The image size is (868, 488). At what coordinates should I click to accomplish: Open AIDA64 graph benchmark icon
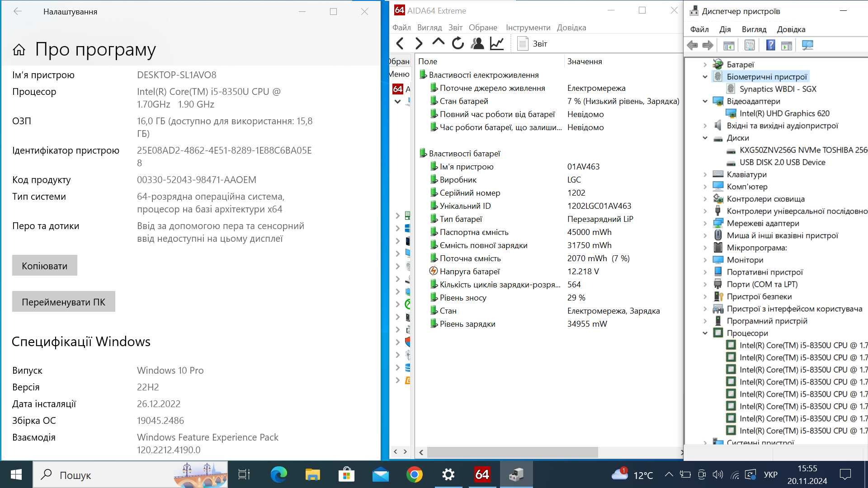coord(497,43)
